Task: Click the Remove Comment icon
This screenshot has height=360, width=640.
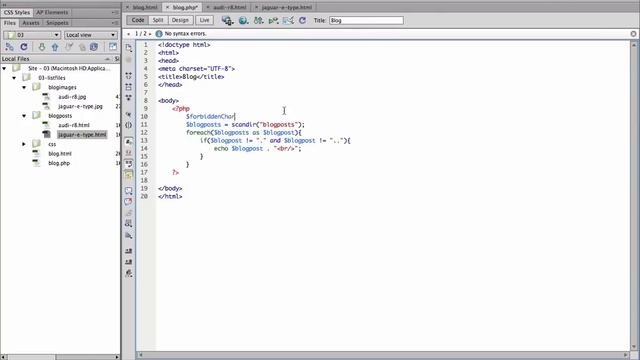Action: coord(129,202)
